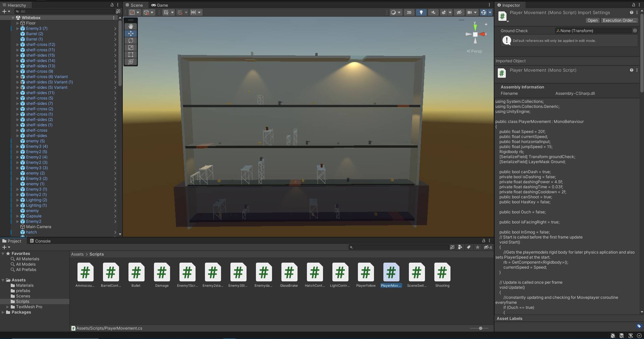The image size is (644, 339).
Task: Select the Main Camera object in Hierarchy
Action: point(39,227)
